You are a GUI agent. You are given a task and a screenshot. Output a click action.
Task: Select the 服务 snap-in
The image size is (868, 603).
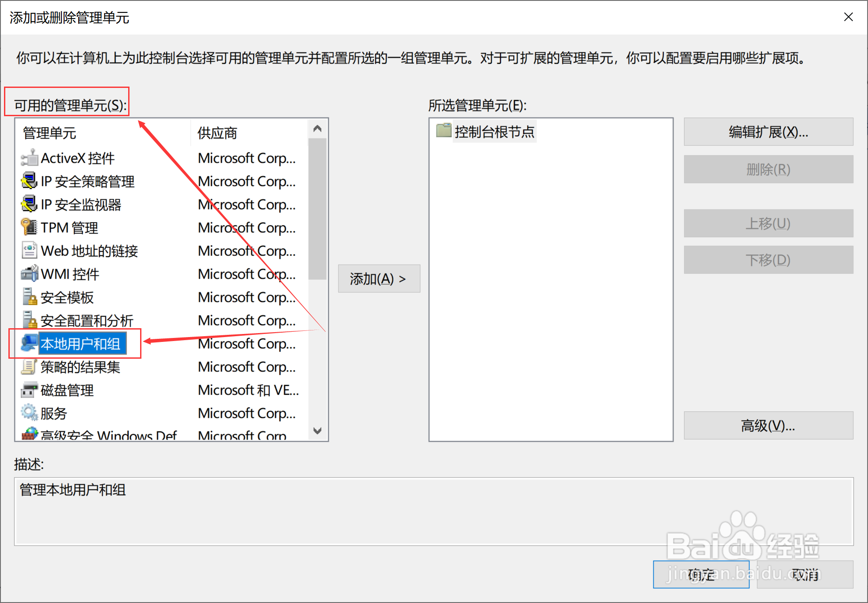click(54, 413)
